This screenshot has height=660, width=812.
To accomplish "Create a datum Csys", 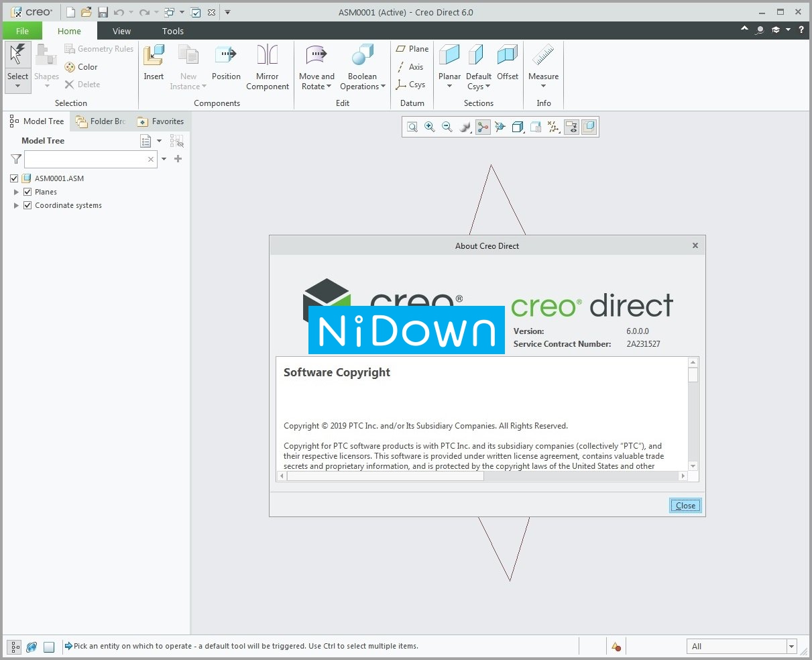I will coord(410,85).
